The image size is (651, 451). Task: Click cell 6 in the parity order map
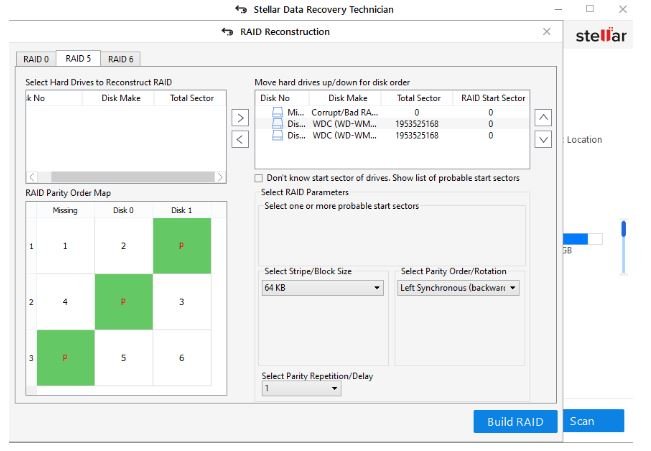tap(182, 358)
